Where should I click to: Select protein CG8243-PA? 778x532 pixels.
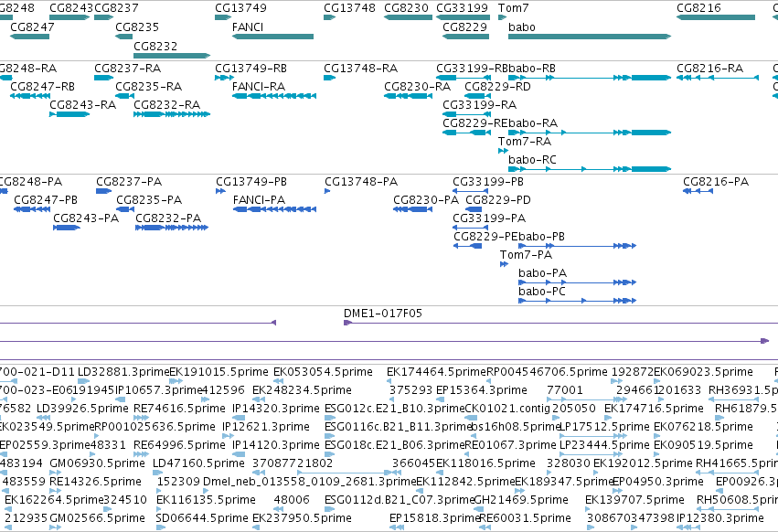pos(67,228)
